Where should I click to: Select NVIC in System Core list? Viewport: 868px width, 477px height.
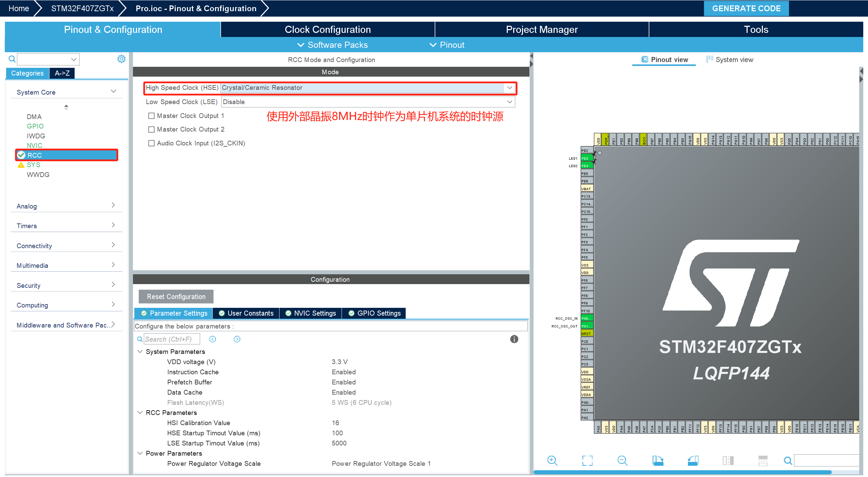coord(35,145)
